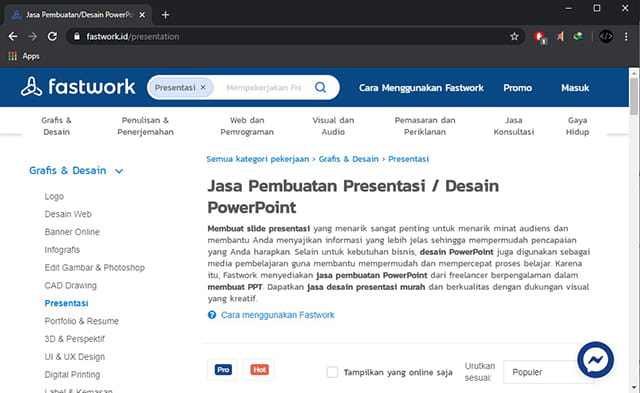Viewport: 640px width, 393px height.
Task: Open Chrome's three-dot menu
Action: pyautogui.click(x=626, y=37)
